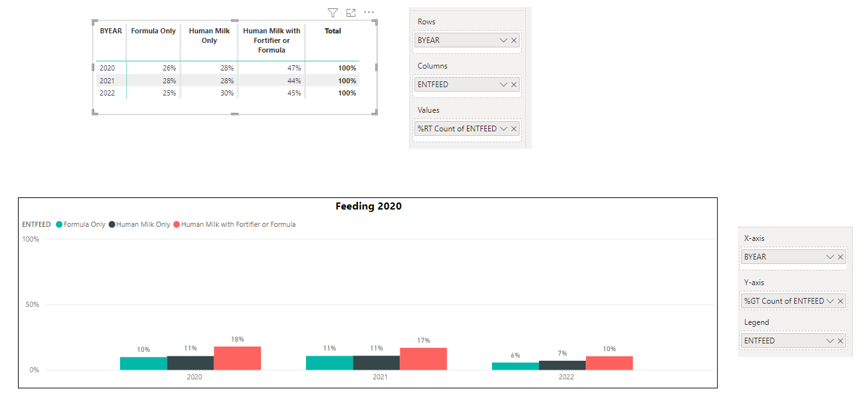Select the 2021 dark Human Milk Only bar

376,363
